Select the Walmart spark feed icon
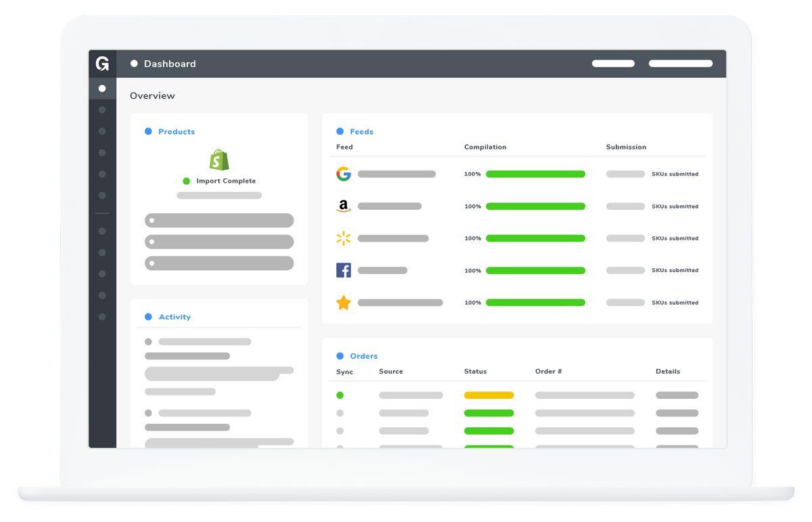Image resolution: width=812 pixels, height=522 pixels. [344, 238]
